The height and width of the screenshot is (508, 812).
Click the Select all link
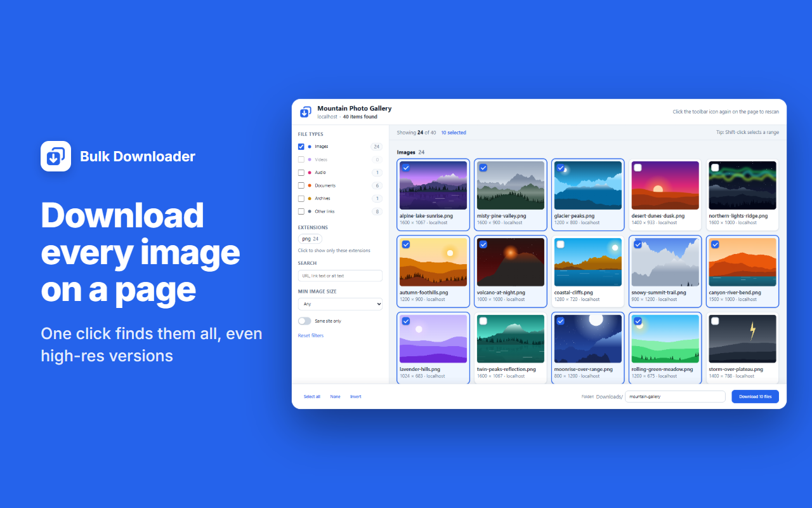312,397
